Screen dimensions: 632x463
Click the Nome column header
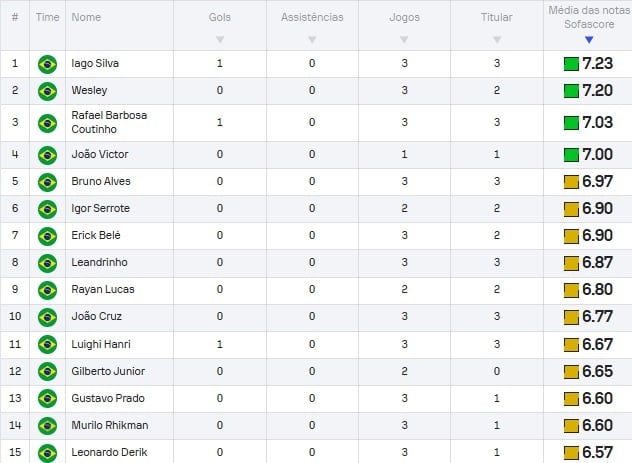(x=87, y=18)
